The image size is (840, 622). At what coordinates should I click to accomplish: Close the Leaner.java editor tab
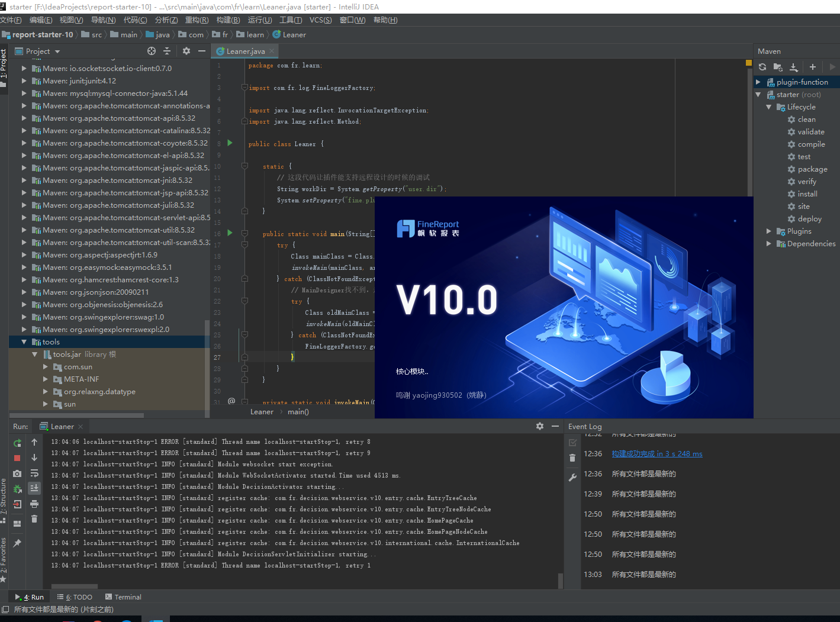(272, 51)
